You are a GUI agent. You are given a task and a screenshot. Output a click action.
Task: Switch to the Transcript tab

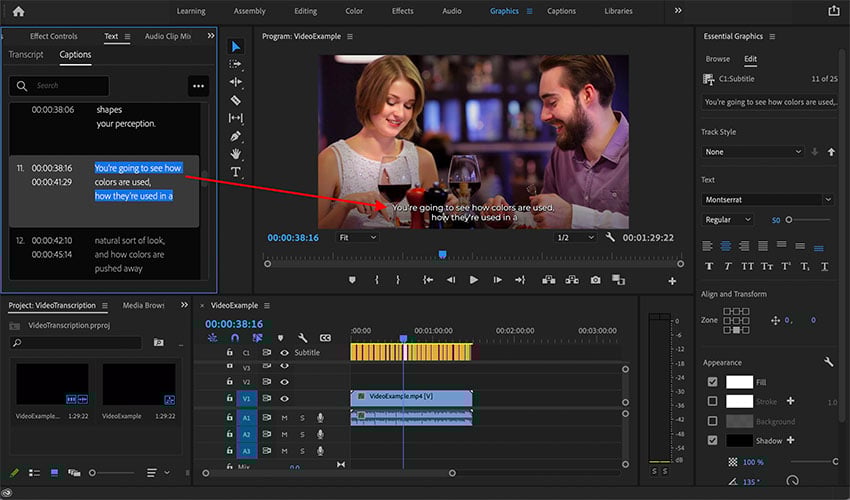point(26,55)
